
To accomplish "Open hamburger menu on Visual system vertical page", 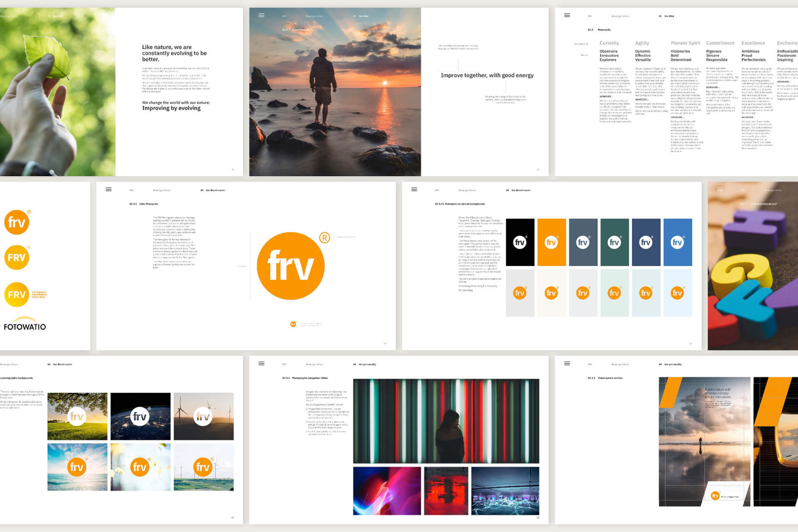I will click(567, 364).
